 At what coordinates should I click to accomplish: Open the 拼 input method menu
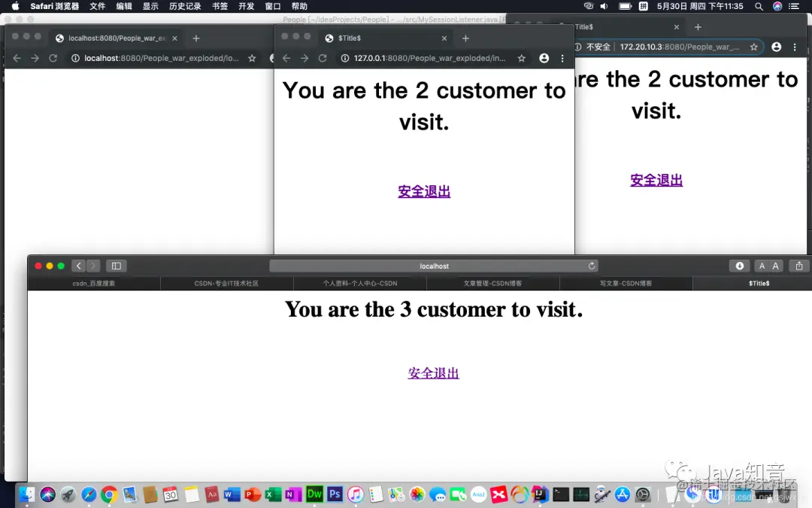[643, 6]
